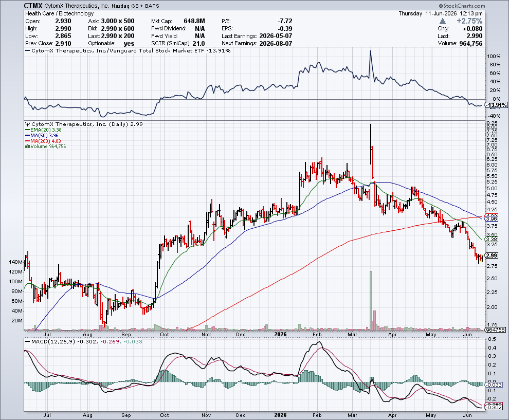The image size is (509, 420).
Task: Click the Bid 2.990 x 600 quote
Action: (118, 29)
